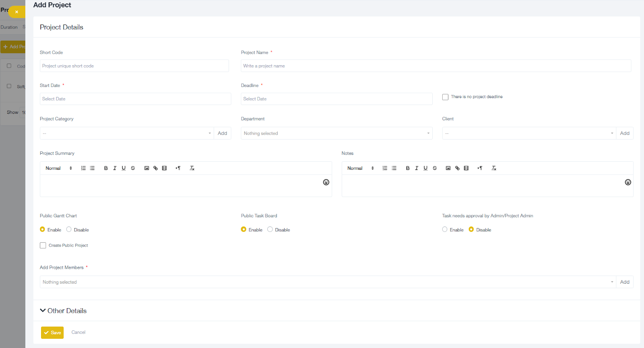Screen dimensions: 644x348
Task: Insert video in Project Summary editor
Action: coord(164,168)
